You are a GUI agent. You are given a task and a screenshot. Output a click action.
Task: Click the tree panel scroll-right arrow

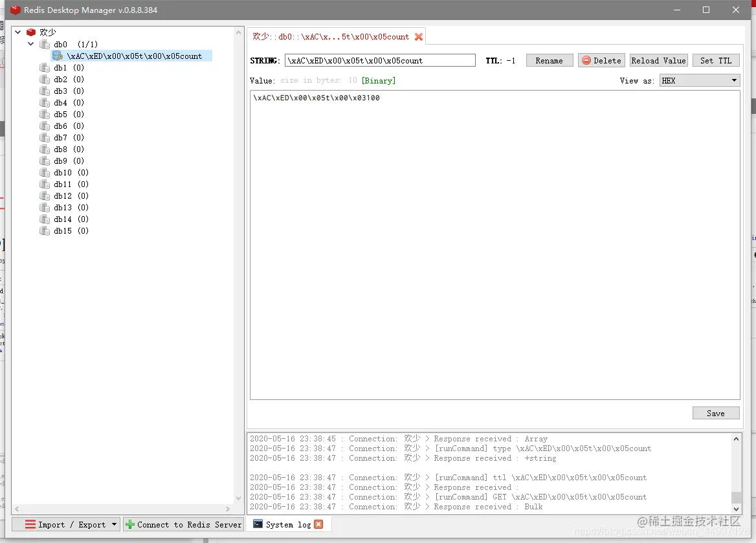[228, 509]
